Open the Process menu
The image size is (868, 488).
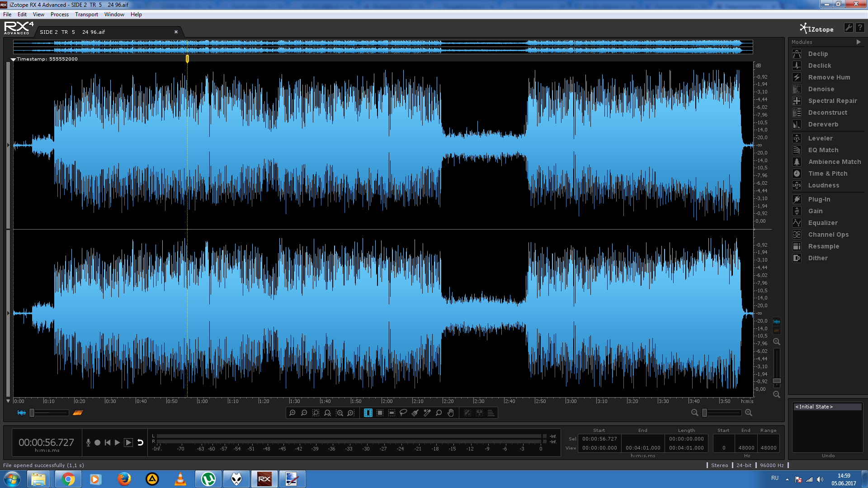(59, 14)
